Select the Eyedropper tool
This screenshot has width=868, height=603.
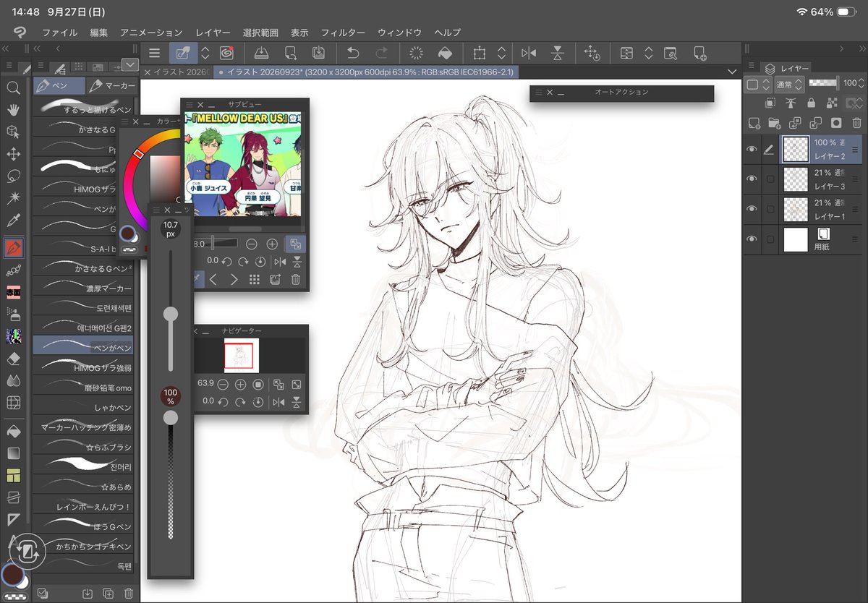[x=13, y=220]
